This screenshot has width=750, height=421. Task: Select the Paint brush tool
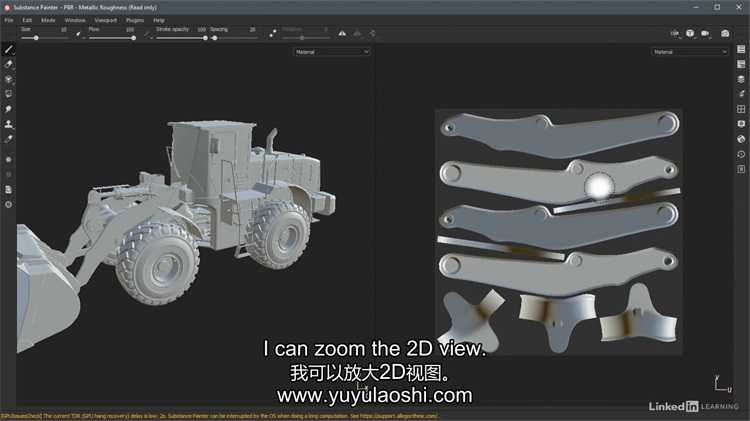(x=9, y=49)
